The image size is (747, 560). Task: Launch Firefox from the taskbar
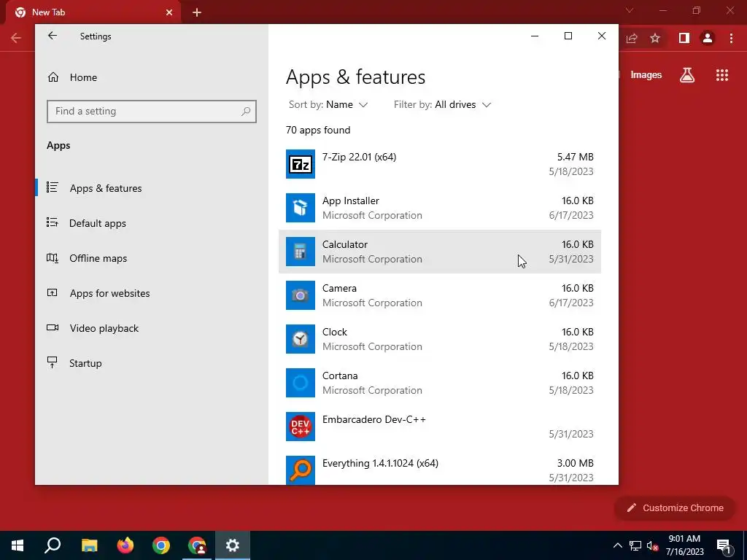coord(125,545)
